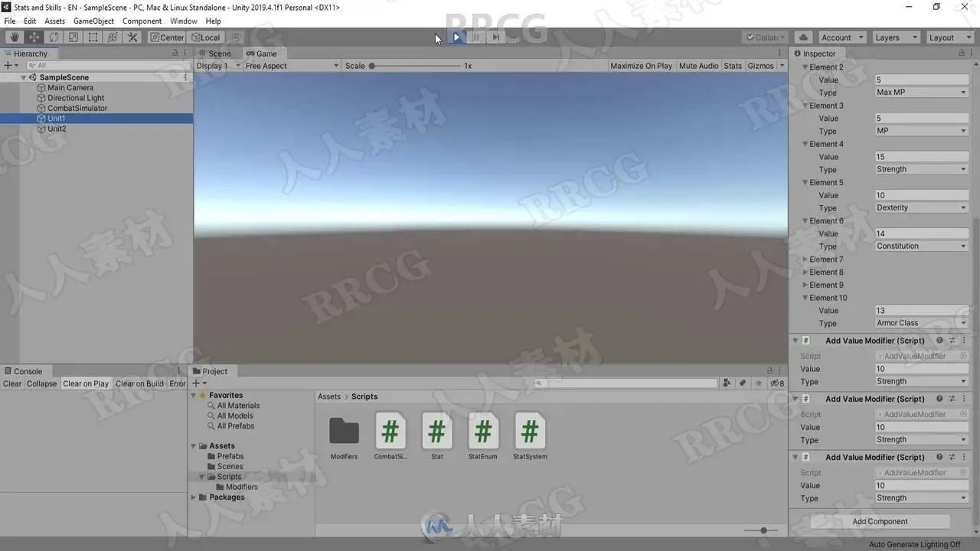Image resolution: width=980 pixels, height=551 pixels.
Task: Select the Hand tool in toolbar
Action: click(x=15, y=37)
